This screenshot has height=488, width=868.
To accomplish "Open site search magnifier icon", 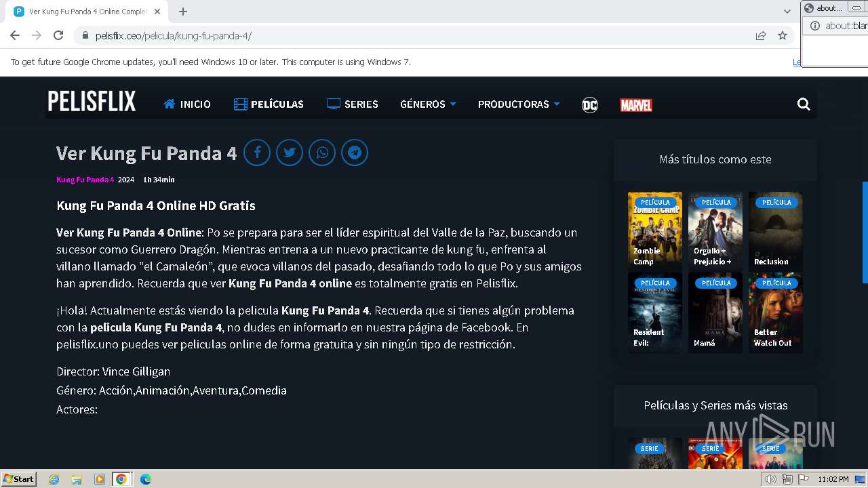I will [804, 104].
